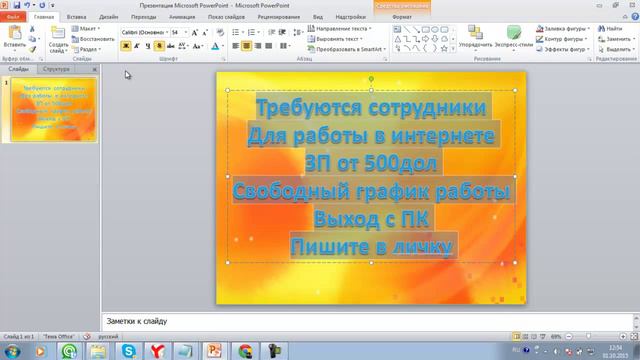Open columns layout dropdown

pos(285,46)
